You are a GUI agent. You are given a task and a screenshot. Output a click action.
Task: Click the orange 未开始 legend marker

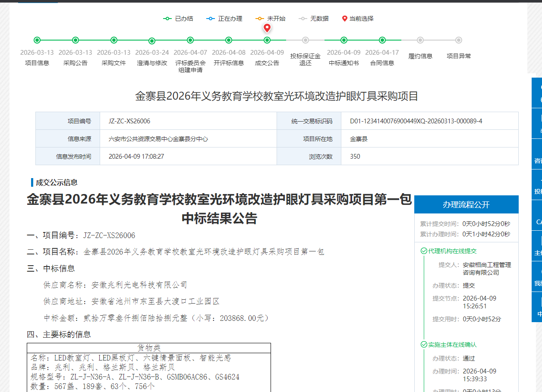260,19
